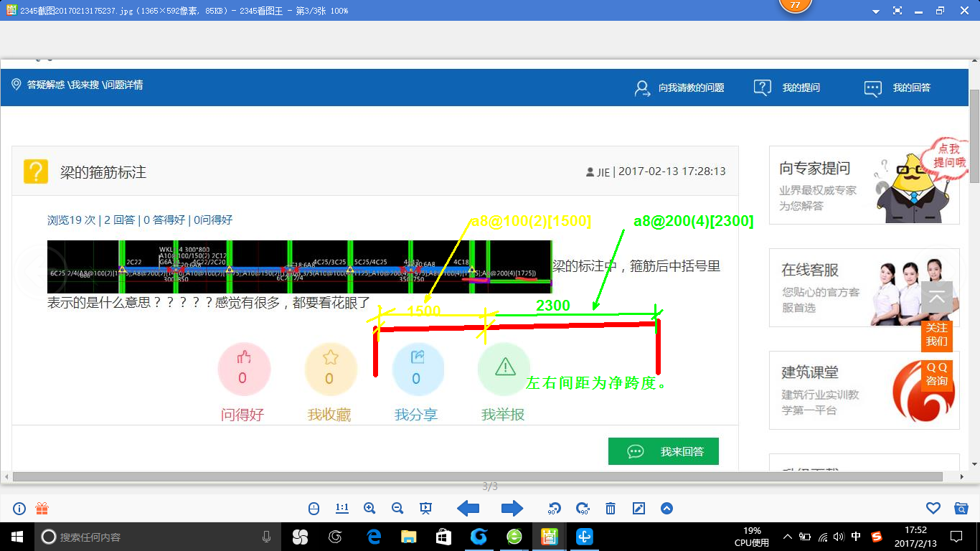
Task: Click 2345看图王 taskbar icon
Action: (x=550, y=537)
